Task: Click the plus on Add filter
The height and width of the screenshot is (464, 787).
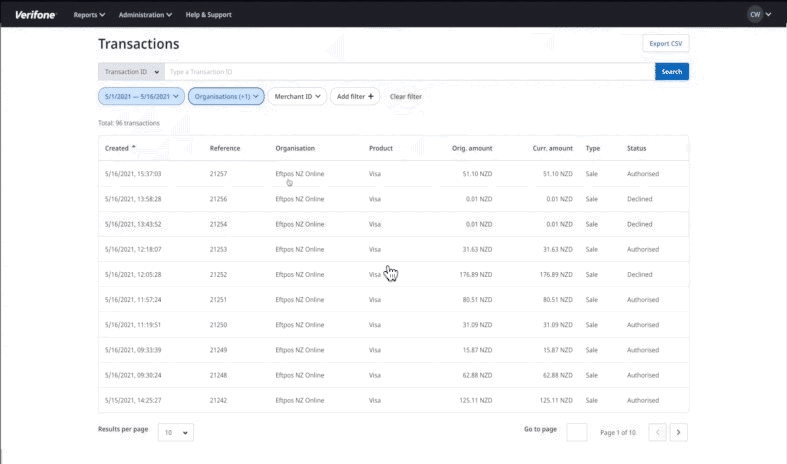Action: (x=372, y=96)
